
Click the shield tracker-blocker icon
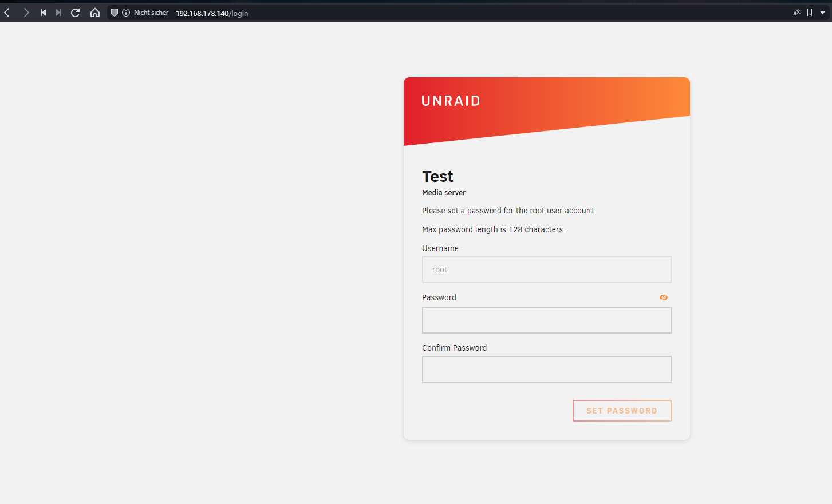115,13
